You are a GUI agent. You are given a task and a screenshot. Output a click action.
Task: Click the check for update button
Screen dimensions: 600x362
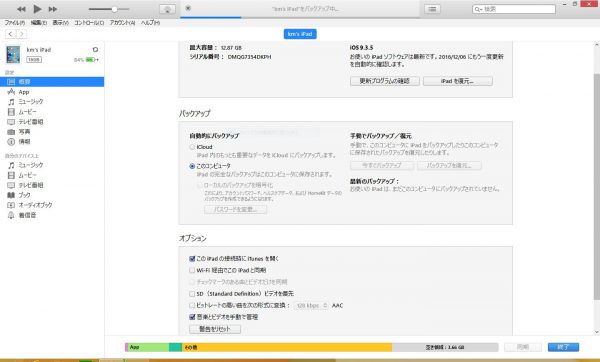(385, 81)
